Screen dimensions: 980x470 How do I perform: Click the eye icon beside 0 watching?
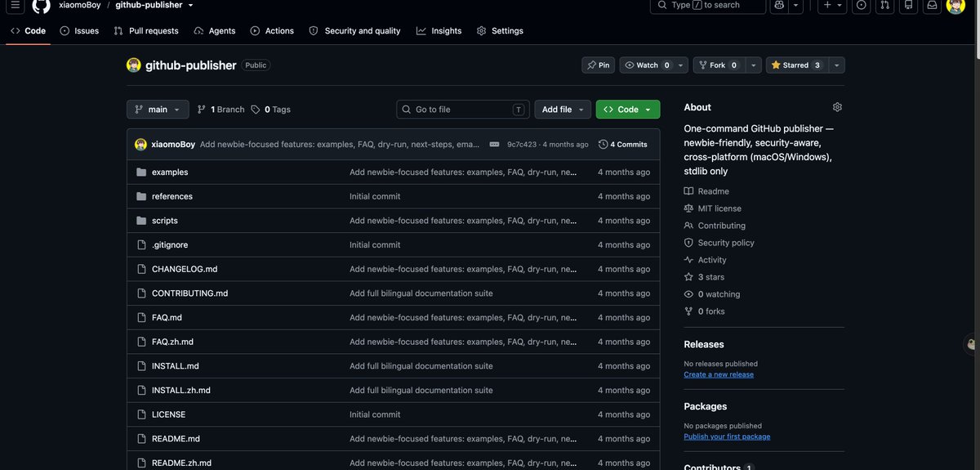[688, 294]
